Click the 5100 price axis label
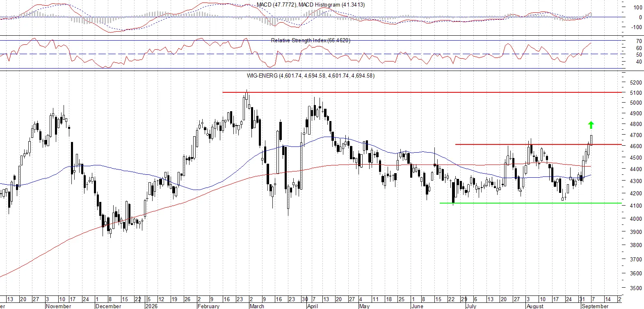 click(x=636, y=93)
